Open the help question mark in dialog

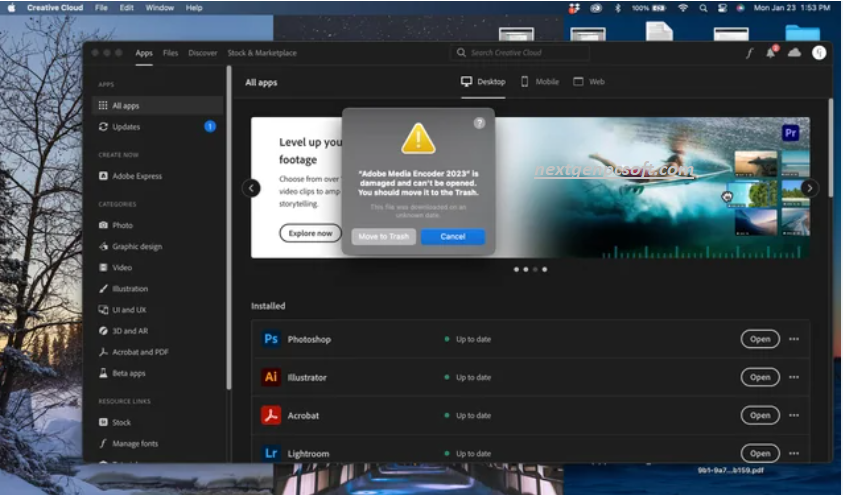(x=479, y=123)
